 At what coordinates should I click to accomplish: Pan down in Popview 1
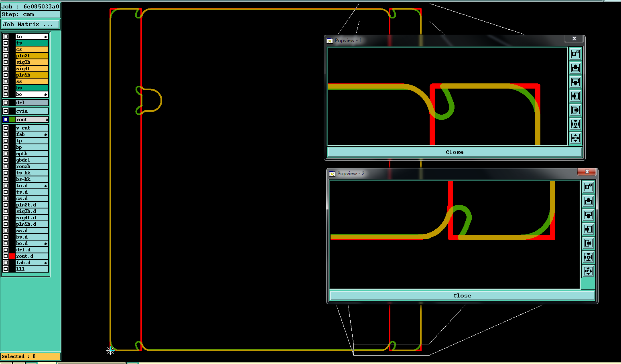point(575,82)
